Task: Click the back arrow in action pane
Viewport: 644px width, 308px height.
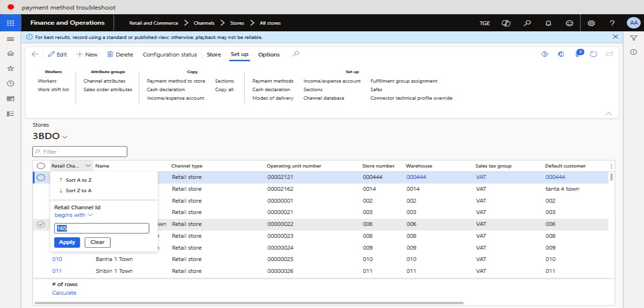Action: [35, 54]
